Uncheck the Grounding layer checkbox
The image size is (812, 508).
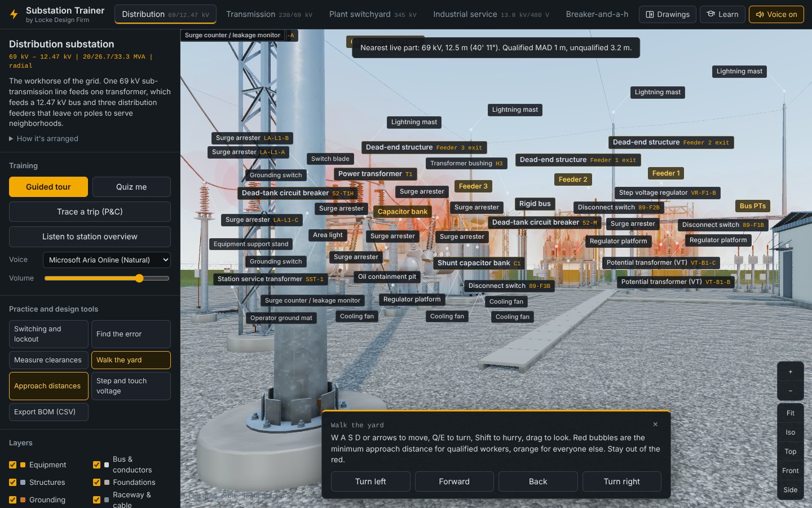pyautogui.click(x=12, y=500)
